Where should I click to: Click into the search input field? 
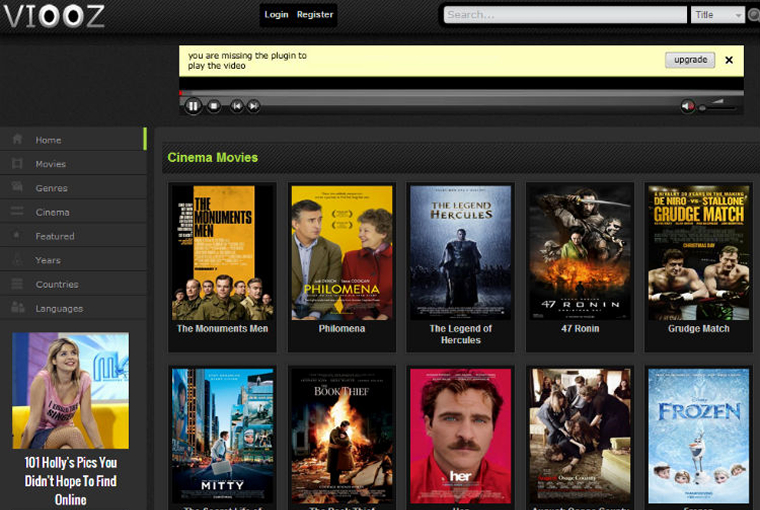(565, 15)
